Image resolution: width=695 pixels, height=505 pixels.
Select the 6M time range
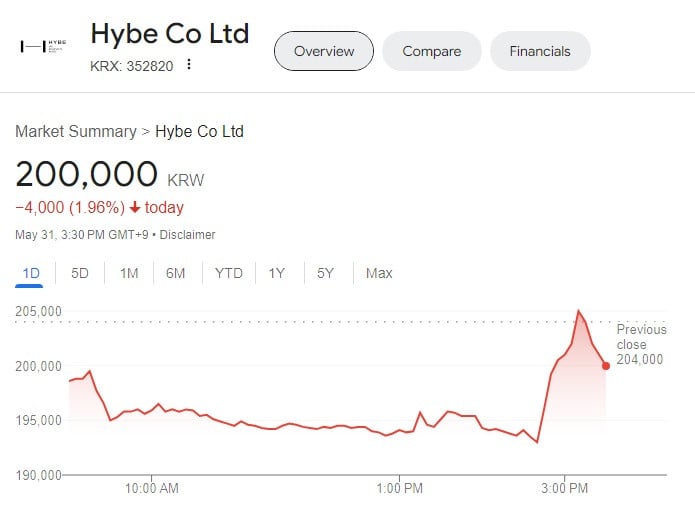click(x=176, y=273)
